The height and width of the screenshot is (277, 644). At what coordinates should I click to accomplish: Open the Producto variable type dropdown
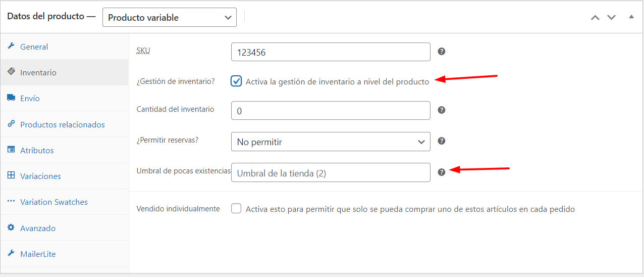[170, 17]
